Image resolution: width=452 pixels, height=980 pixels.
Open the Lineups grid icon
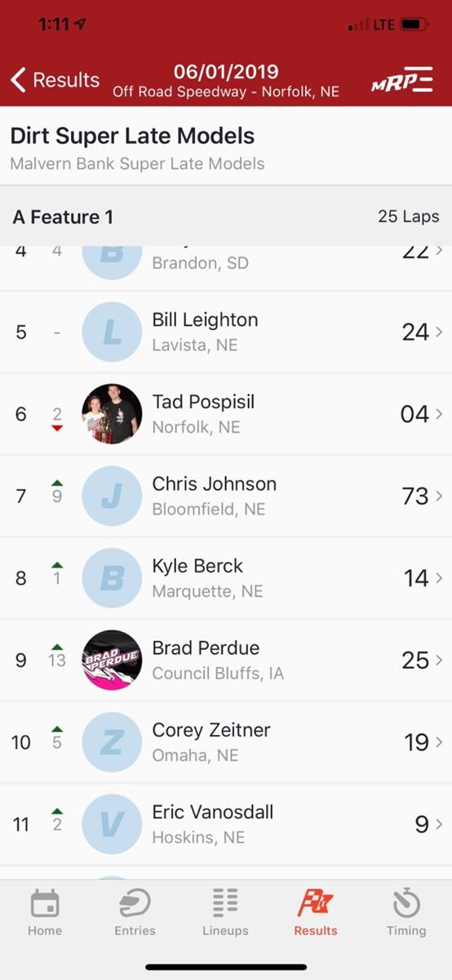225,905
